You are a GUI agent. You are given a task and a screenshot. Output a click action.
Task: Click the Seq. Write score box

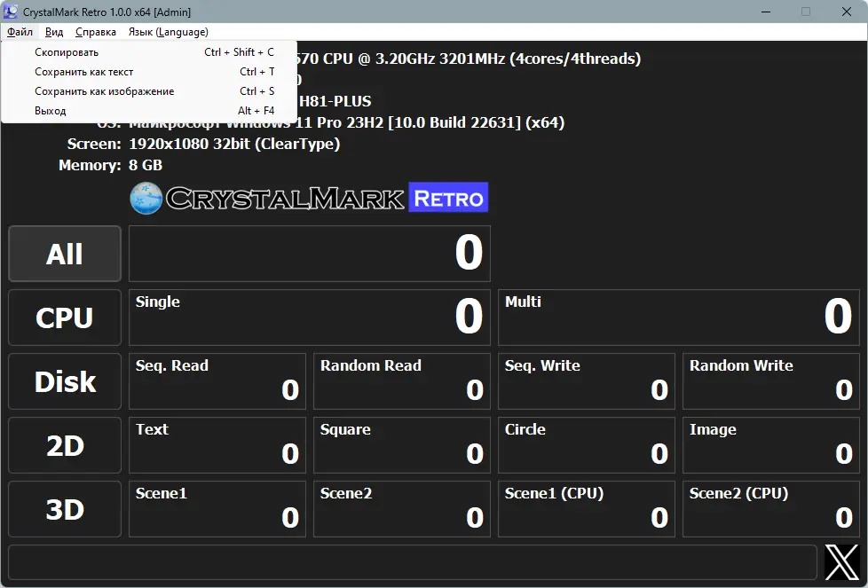587,381
